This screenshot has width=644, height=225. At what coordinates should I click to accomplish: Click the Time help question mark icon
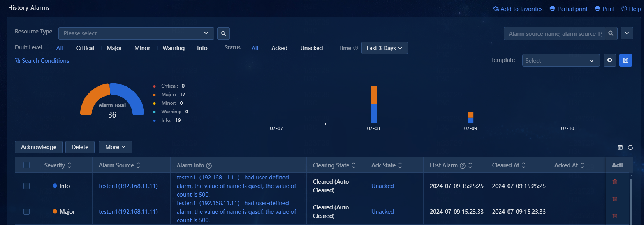[x=355, y=48]
